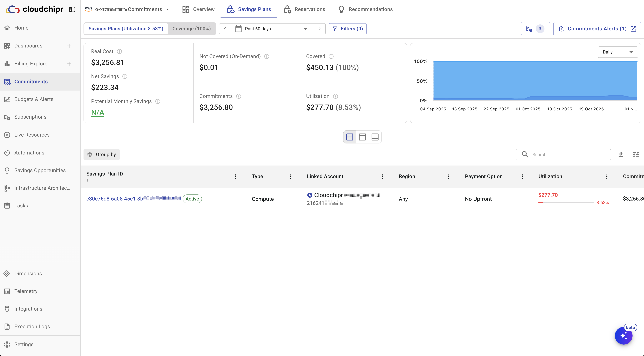The image size is (644, 356).
Task: Open Savings Plan ID column menu
Action: (x=236, y=177)
